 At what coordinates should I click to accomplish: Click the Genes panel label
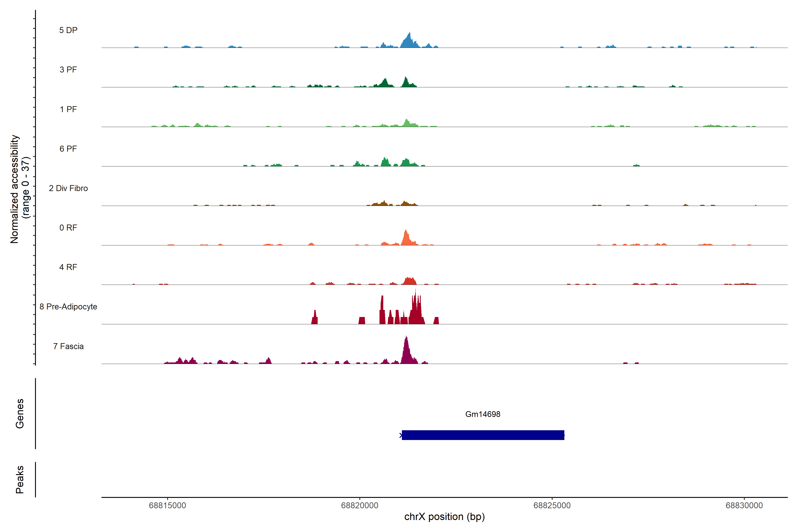(20, 413)
